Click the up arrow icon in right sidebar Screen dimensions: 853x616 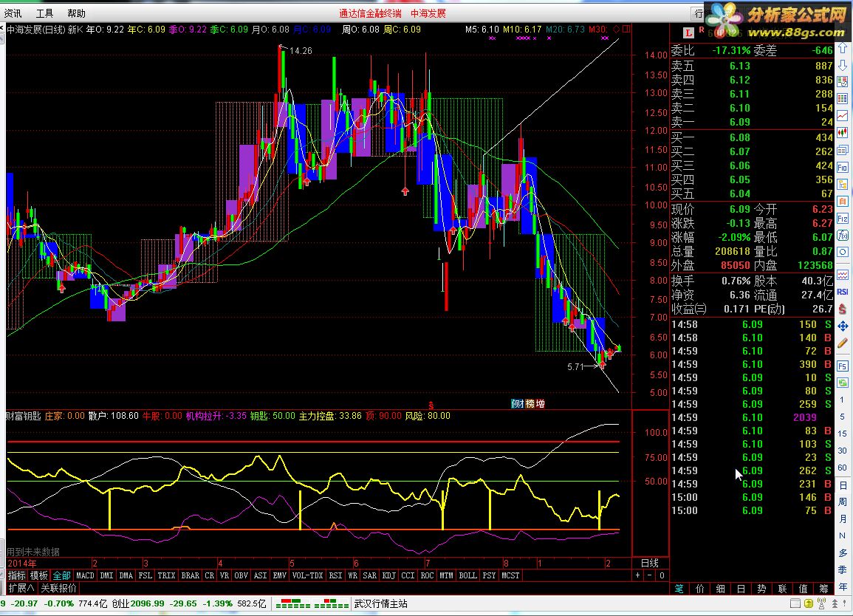click(843, 49)
